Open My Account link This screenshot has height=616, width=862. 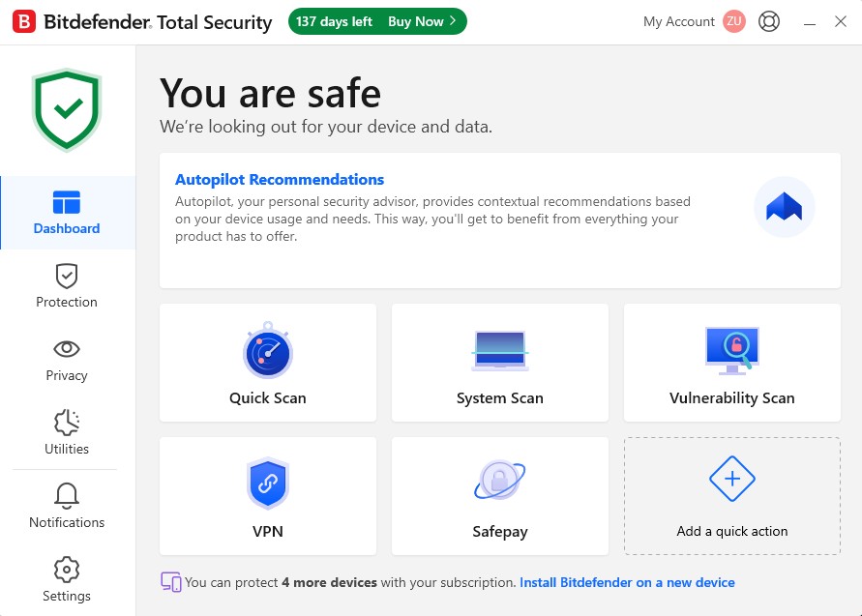point(679,21)
